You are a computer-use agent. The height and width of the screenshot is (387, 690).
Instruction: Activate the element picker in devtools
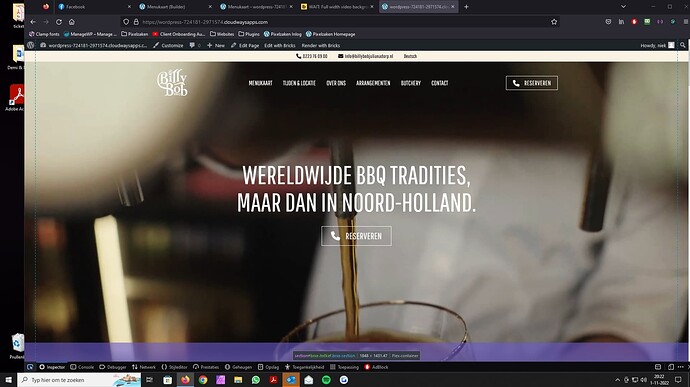30,367
